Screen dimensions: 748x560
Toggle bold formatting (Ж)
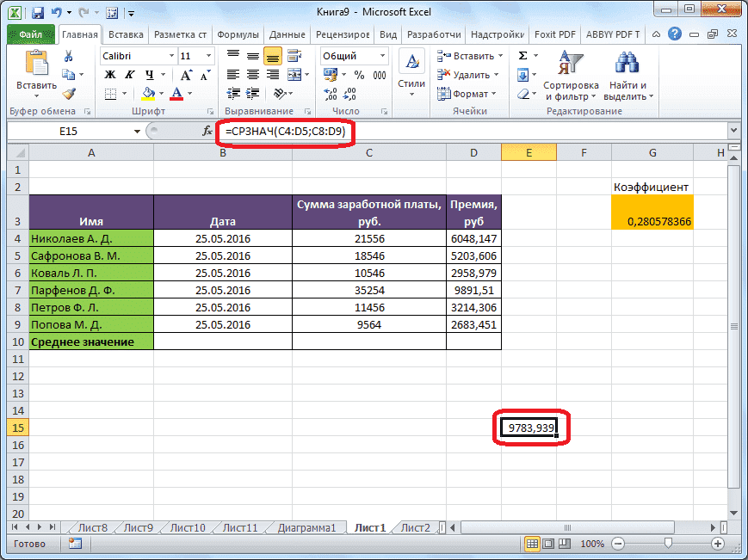click(x=109, y=75)
